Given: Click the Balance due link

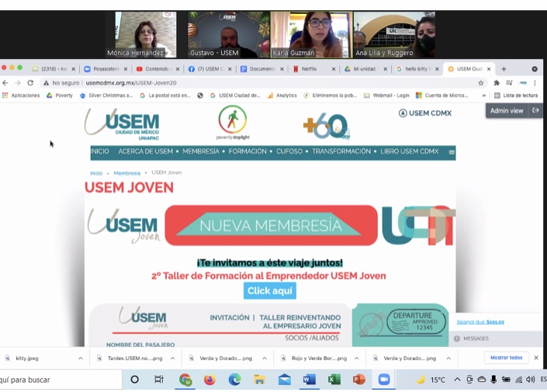Looking at the screenshot, I should 480,322.
